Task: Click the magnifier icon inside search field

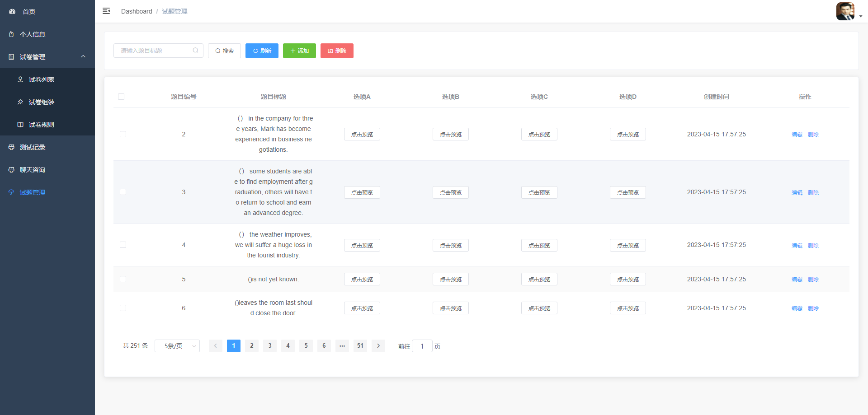Action: (x=195, y=50)
